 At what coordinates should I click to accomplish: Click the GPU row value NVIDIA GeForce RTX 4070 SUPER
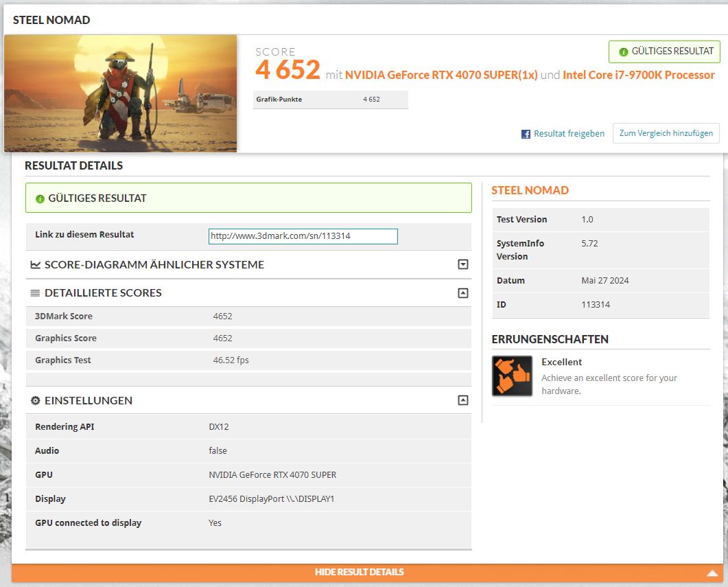[272, 475]
